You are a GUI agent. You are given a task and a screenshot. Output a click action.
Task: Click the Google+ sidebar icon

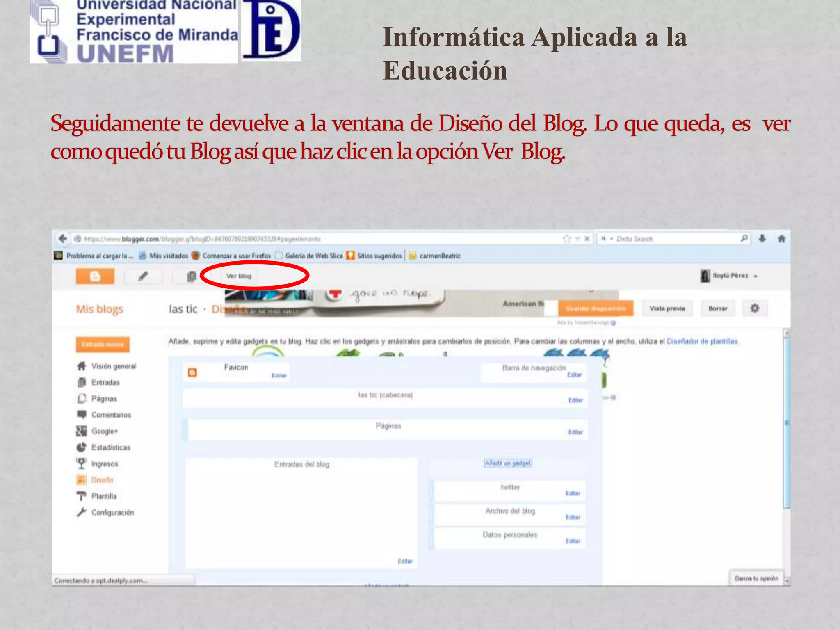(x=82, y=431)
